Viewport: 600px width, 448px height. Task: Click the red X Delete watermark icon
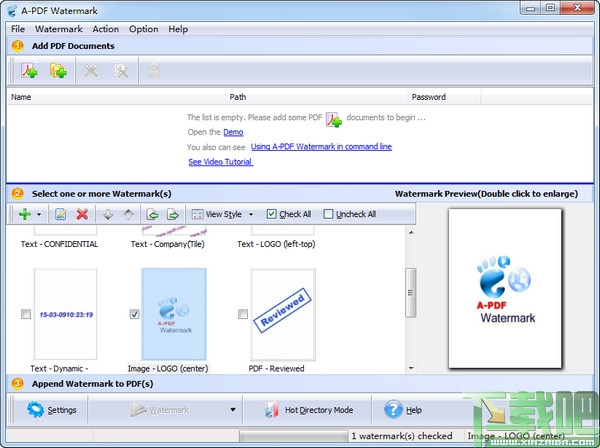82,214
